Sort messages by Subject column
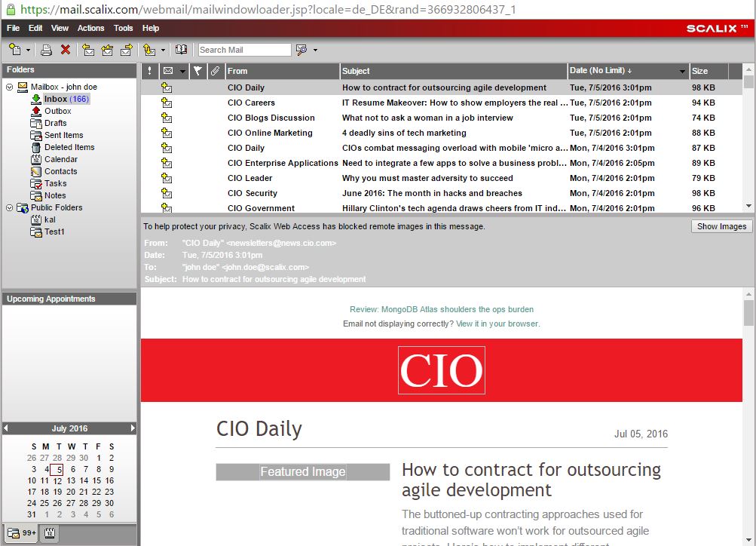 pos(453,71)
